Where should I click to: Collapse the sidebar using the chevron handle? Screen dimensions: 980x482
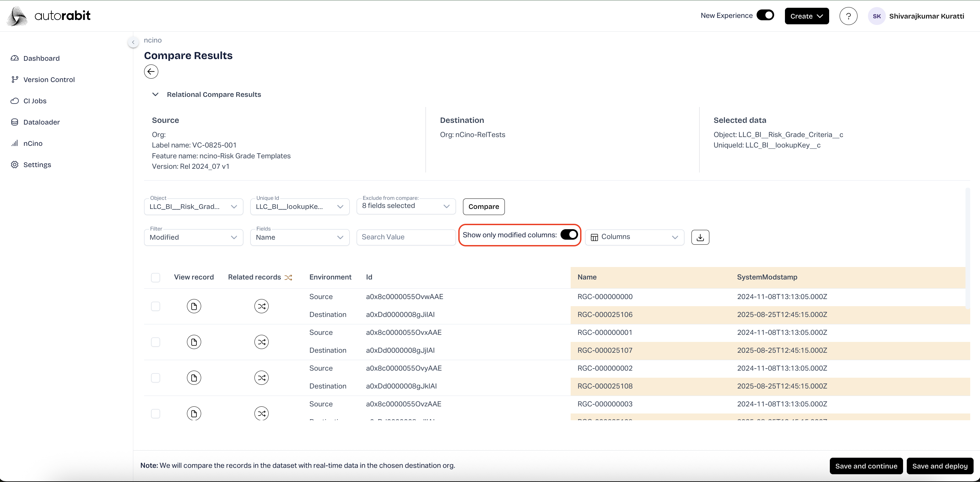pyautogui.click(x=133, y=42)
